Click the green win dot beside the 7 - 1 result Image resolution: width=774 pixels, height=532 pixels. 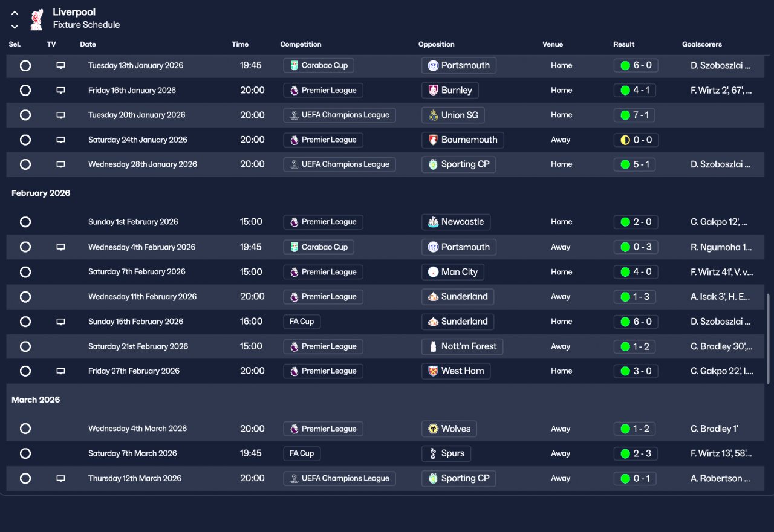click(625, 115)
